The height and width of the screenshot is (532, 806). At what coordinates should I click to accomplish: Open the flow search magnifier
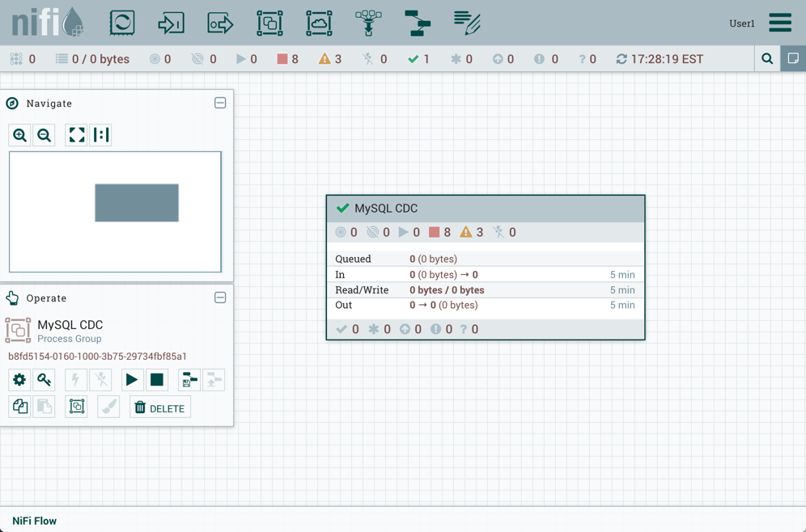pos(767,59)
